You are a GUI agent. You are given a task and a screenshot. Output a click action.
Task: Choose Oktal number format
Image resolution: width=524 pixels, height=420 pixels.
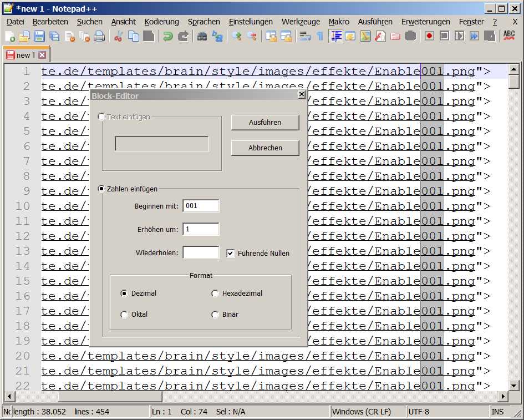[x=124, y=315]
